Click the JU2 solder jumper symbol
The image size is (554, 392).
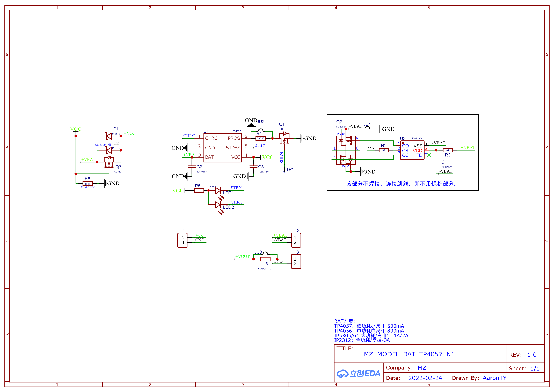(260, 130)
